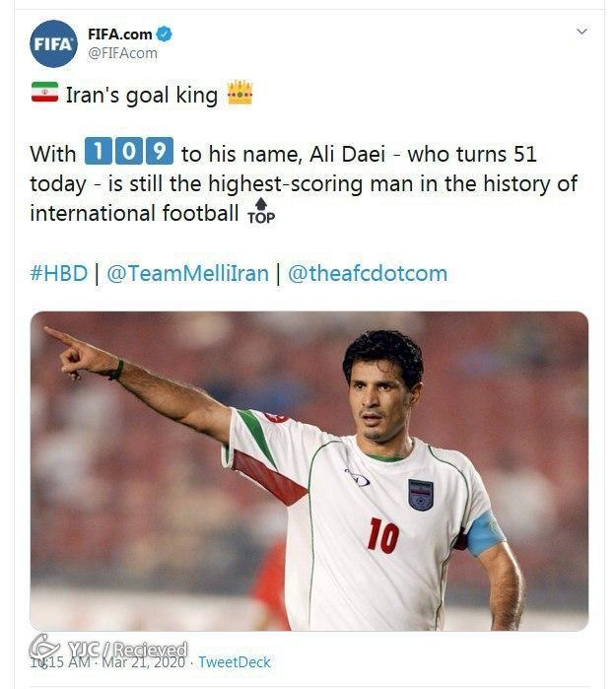Open the tweet options chevron menu
Image resolution: width=616 pixels, height=689 pixels.
tap(582, 32)
